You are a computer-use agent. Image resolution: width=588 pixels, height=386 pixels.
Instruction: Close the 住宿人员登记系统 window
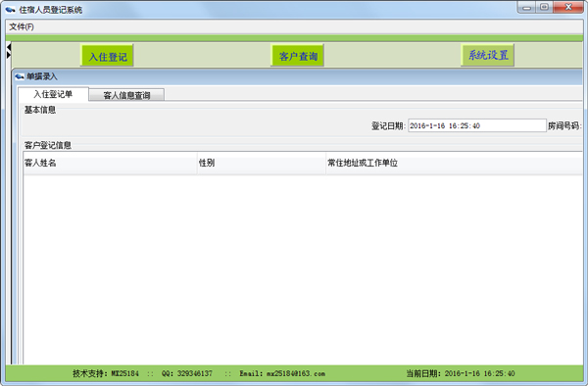[x=568, y=8]
